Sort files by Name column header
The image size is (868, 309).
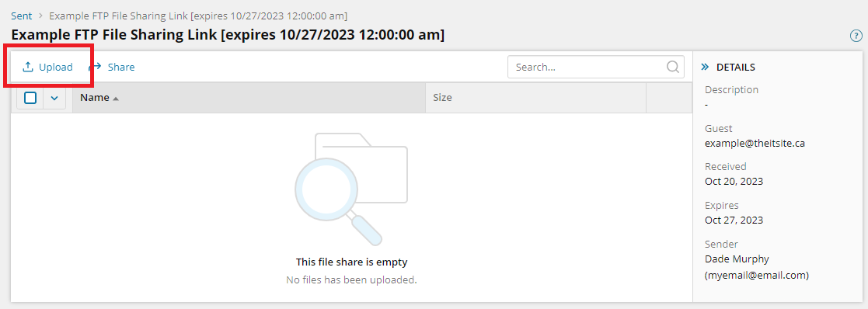[x=95, y=98]
